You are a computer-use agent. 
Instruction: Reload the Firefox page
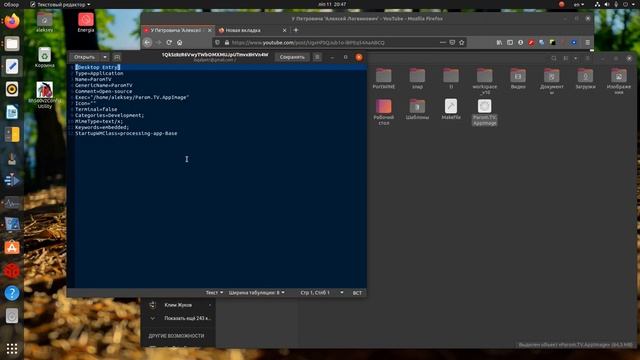pyautogui.click(x=169, y=42)
